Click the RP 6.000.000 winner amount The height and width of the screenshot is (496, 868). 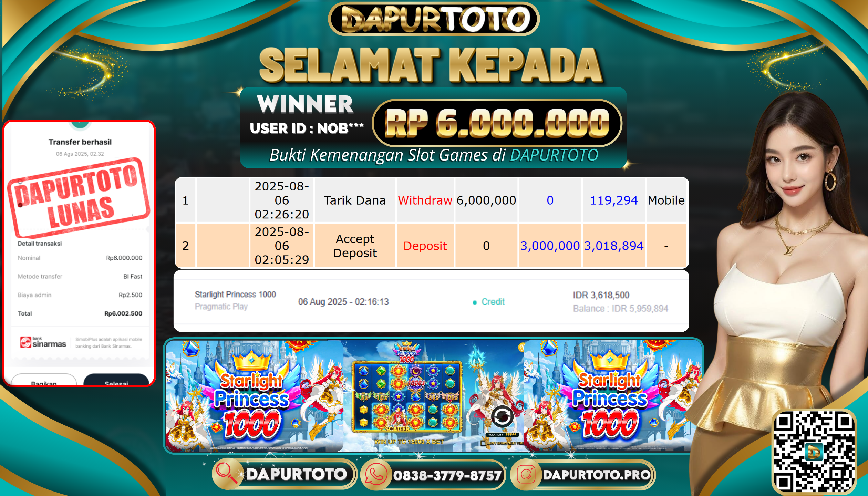tap(497, 123)
